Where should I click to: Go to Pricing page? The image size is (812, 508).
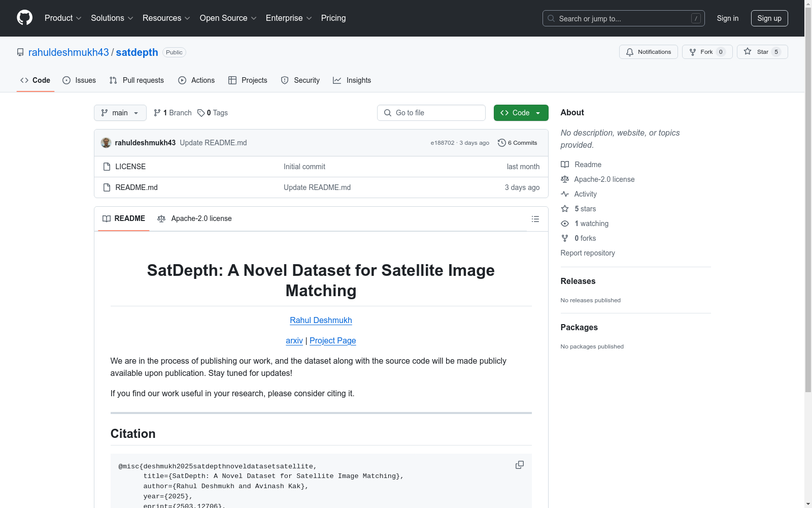pyautogui.click(x=333, y=18)
